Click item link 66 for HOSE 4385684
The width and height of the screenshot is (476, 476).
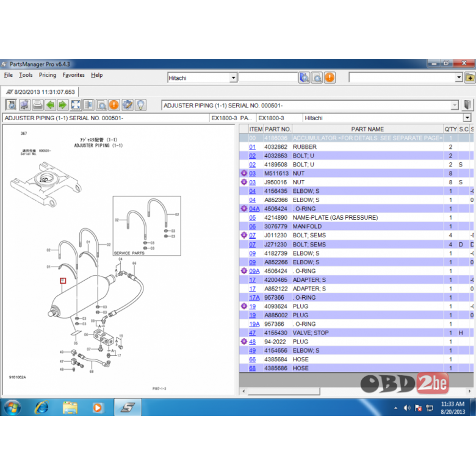[x=252, y=359]
